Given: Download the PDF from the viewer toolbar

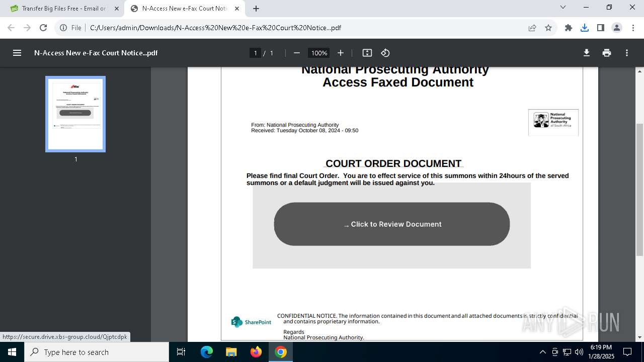Looking at the screenshot, I should coord(587,53).
